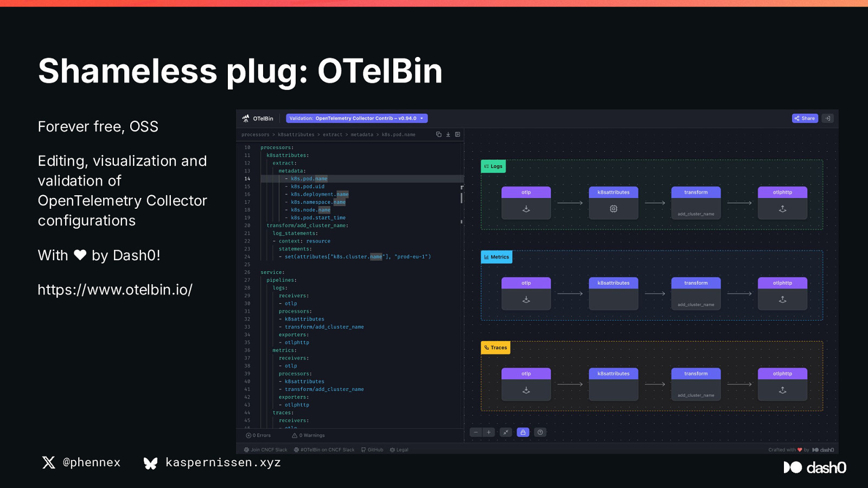Click the otlphttp exporter upload icon in Logs
This screenshot has width=868, height=488.
[x=783, y=209]
